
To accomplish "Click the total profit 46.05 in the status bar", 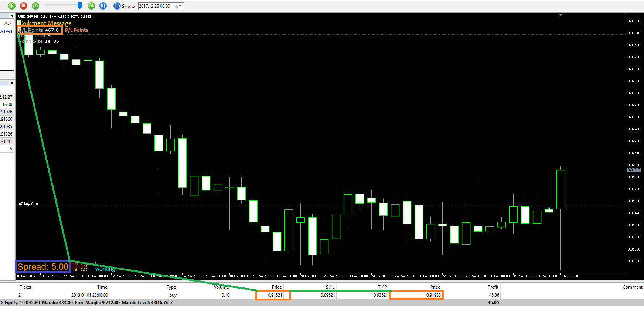I will click(493, 303).
